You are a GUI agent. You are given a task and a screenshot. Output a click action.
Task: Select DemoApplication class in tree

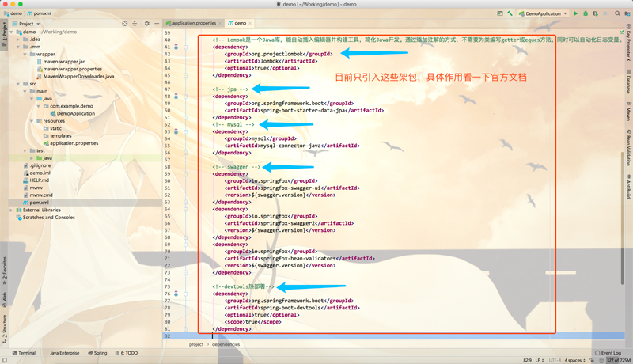coord(76,113)
